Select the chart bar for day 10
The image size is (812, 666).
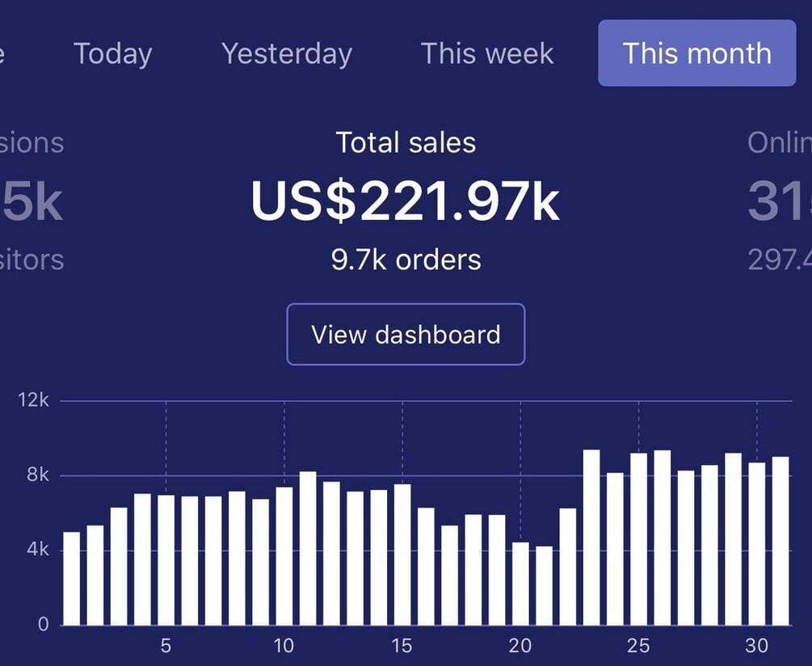(284, 555)
